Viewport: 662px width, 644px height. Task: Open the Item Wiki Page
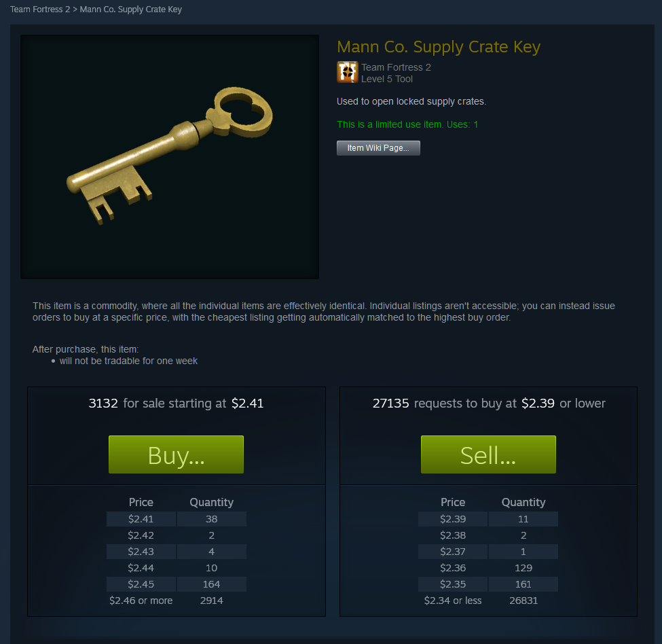[378, 148]
